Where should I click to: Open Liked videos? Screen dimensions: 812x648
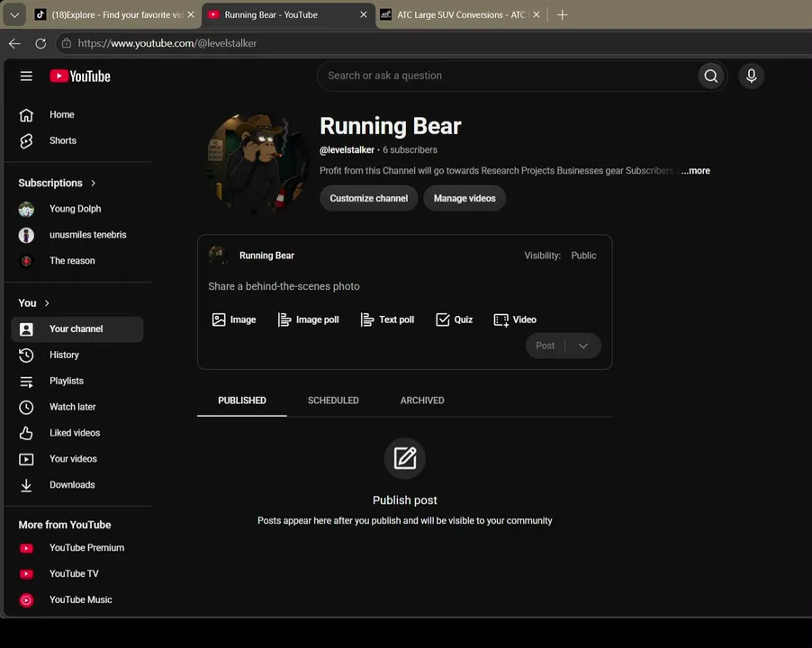[77, 433]
